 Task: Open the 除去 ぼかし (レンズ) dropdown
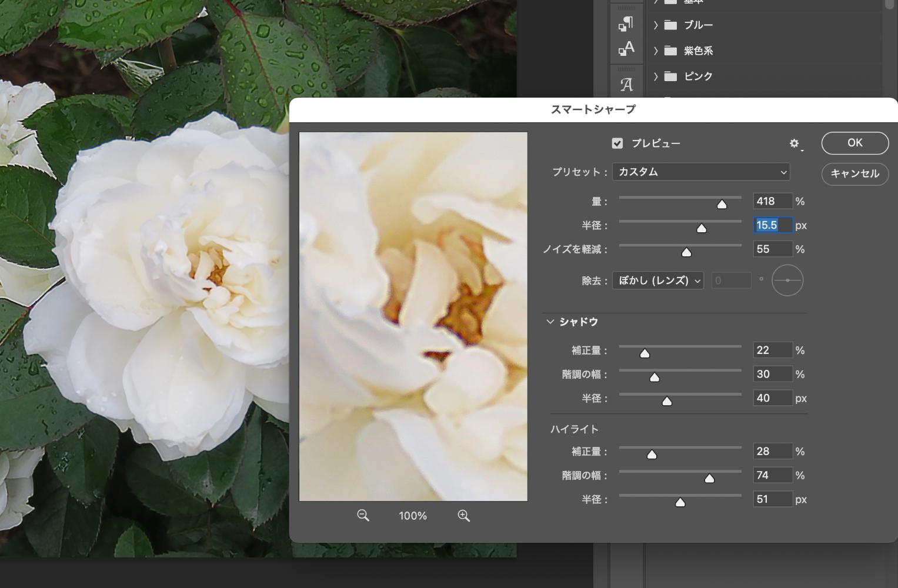tap(657, 280)
